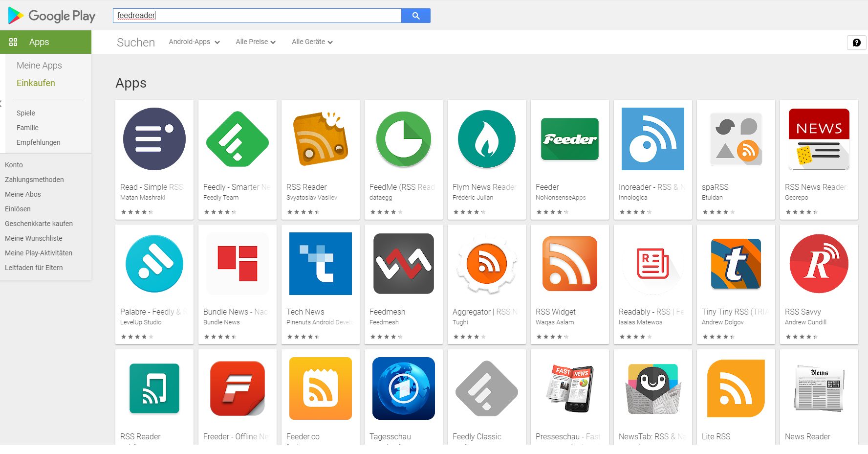Click the RSS Savvy app icon
The height and width of the screenshot is (454, 868).
819,264
